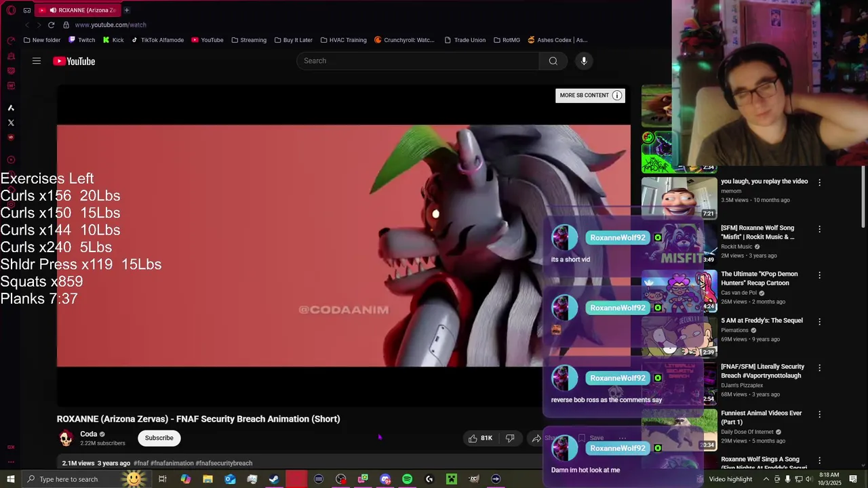
Task: Open the YouTube guide hamburger menu
Action: coord(37,61)
